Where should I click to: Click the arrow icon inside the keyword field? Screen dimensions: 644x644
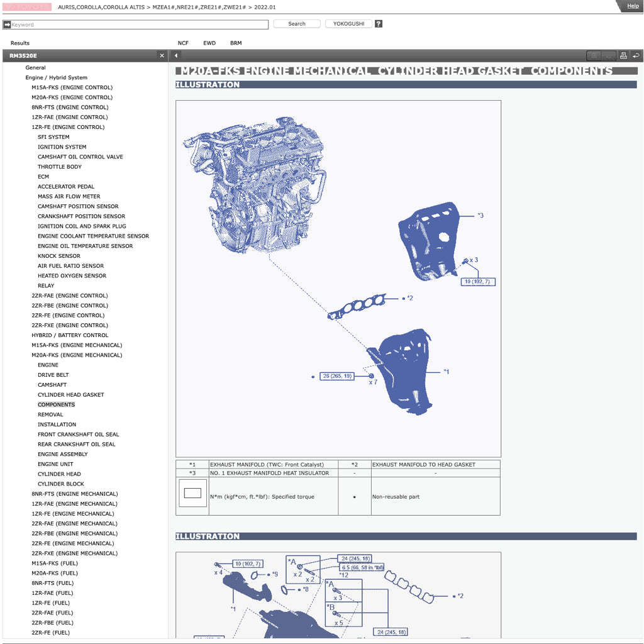point(7,25)
